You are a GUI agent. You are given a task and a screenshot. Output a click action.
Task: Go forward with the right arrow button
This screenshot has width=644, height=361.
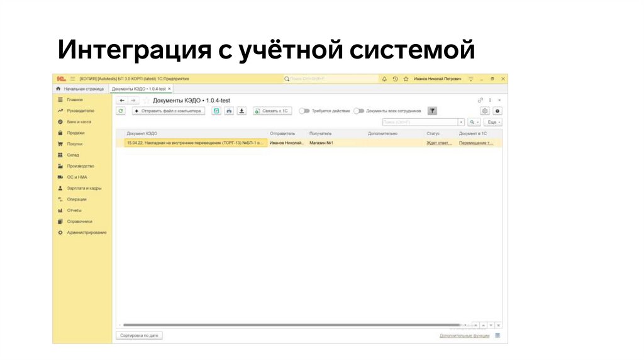pyautogui.click(x=133, y=101)
